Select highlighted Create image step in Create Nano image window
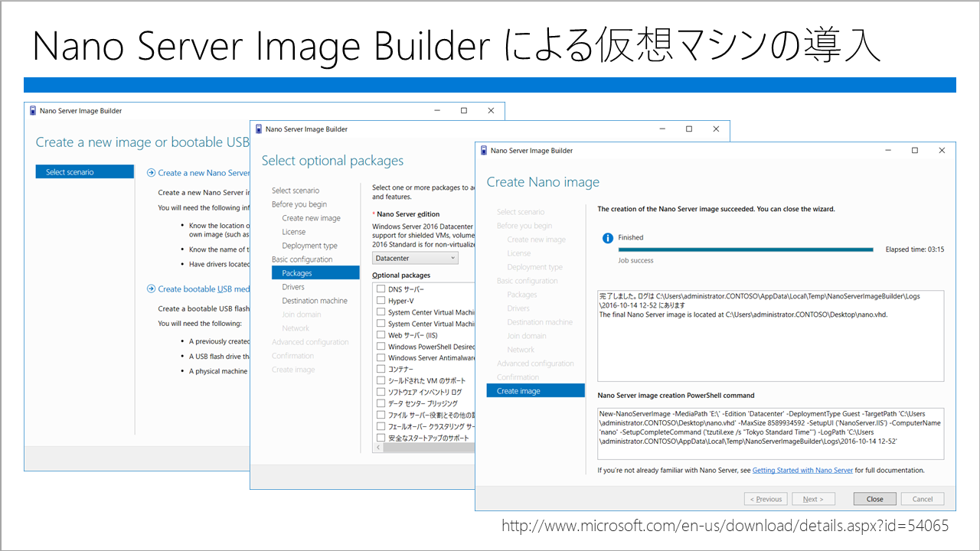 point(536,391)
